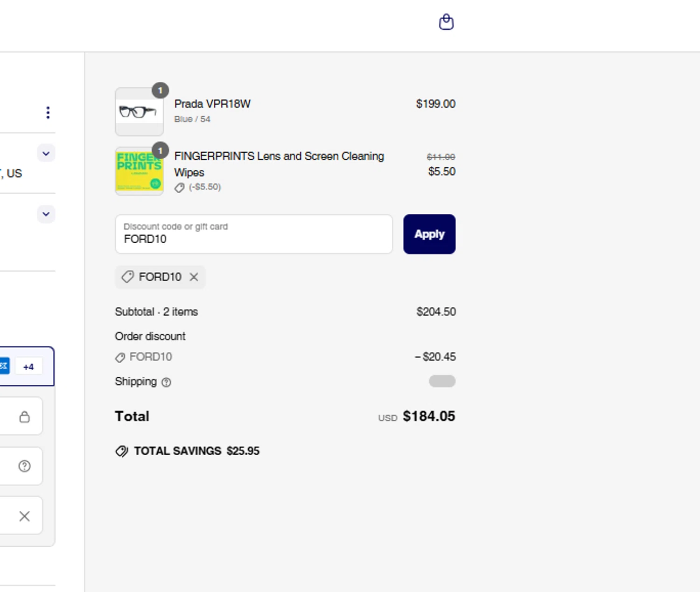This screenshot has width=700, height=592.
Task: Select the Shipping label
Action: [x=136, y=381]
